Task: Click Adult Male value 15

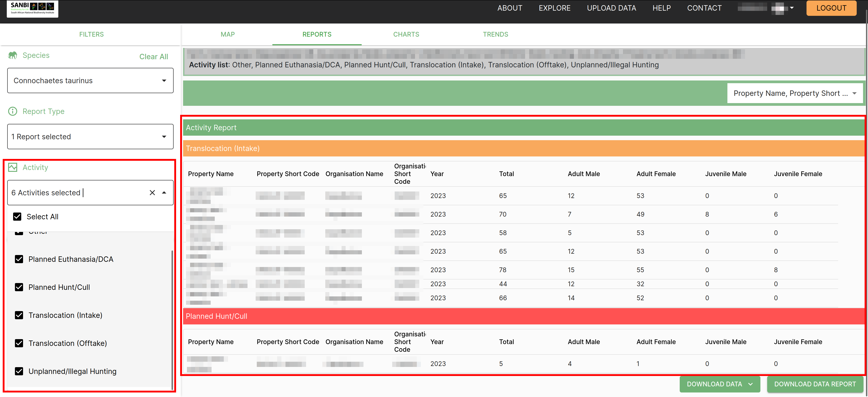Action: [x=571, y=270]
